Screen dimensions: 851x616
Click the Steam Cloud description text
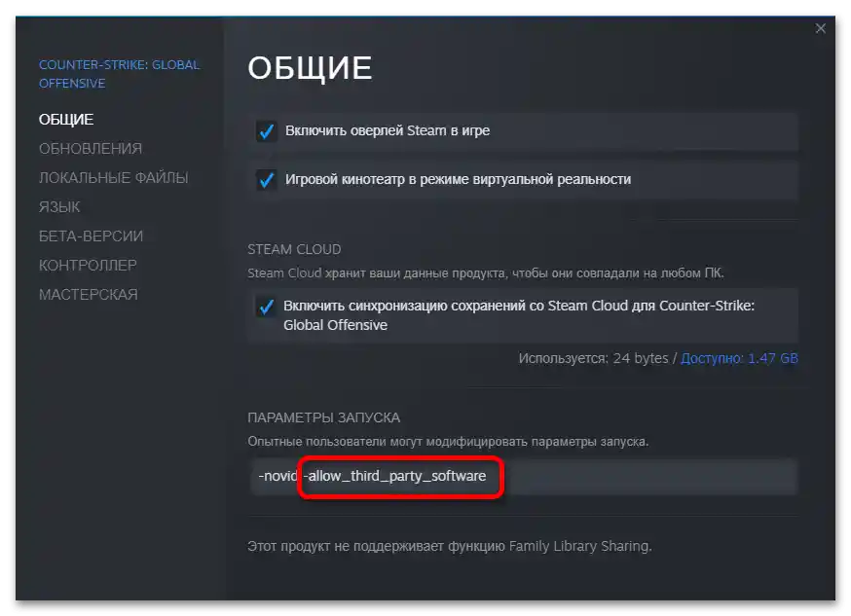[486, 273]
